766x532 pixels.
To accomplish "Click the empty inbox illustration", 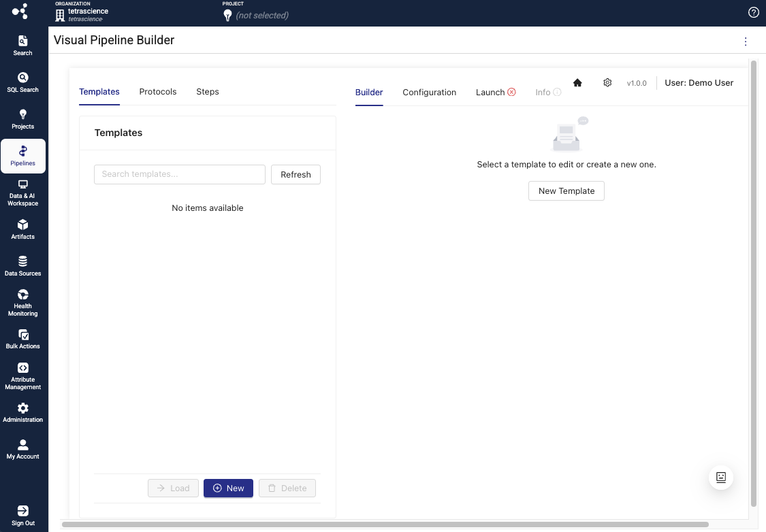I will (570, 134).
